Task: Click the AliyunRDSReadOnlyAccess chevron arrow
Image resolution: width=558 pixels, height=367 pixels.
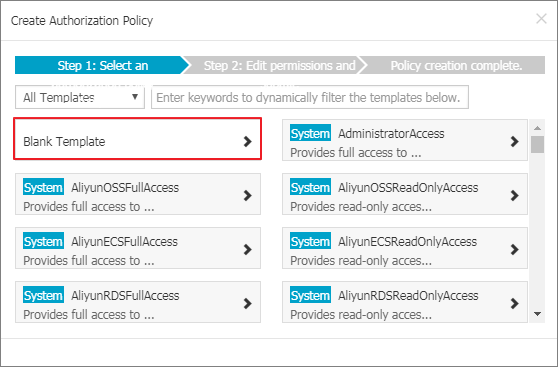Action: coord(514,304)
